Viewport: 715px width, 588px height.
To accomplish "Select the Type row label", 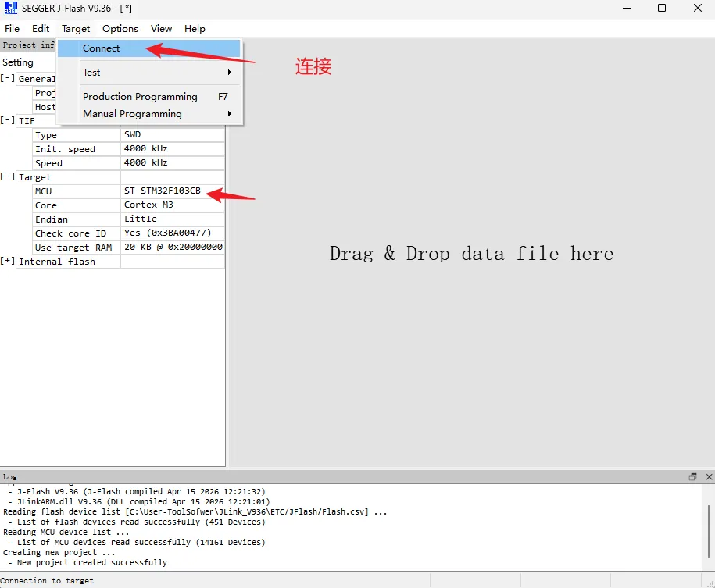I will point(76,135).
